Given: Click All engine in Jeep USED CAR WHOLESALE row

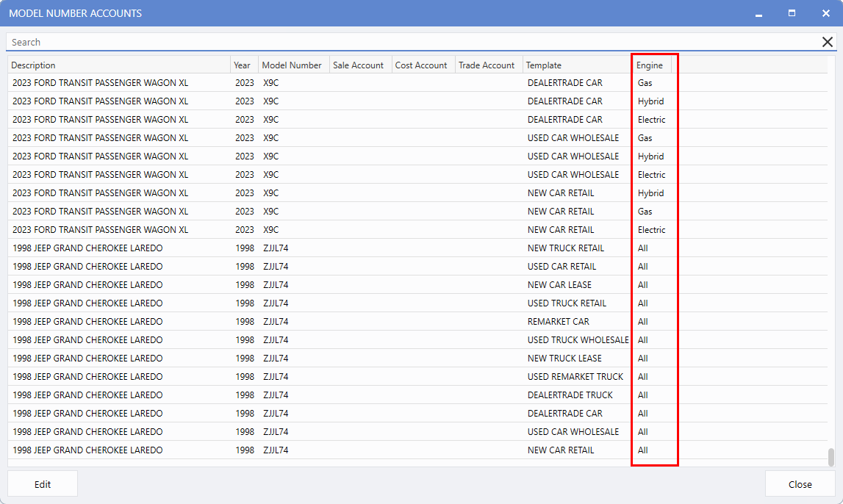Looking at the screenshot, I should coord(642,431).
